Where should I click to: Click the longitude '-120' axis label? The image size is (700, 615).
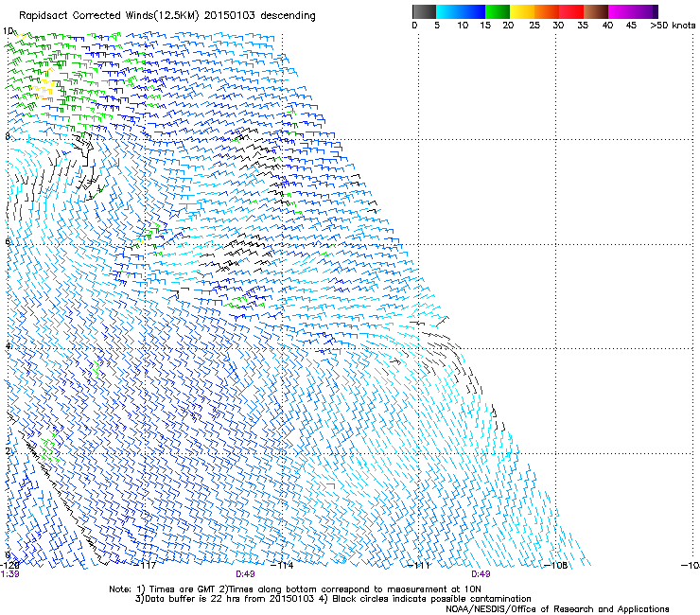(9, 565)
